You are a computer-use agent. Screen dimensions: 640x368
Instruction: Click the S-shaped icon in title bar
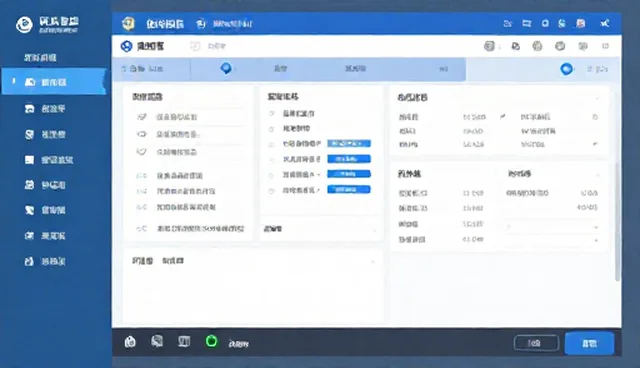click(562, 23)
